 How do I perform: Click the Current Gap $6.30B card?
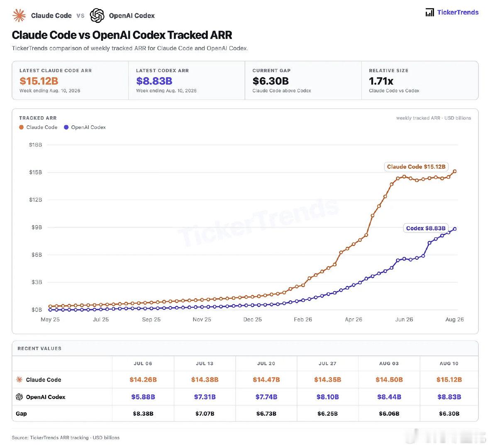coord(303,80)
